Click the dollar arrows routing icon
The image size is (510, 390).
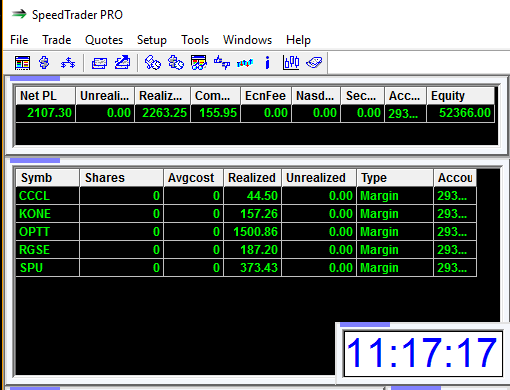coord(68,63)
